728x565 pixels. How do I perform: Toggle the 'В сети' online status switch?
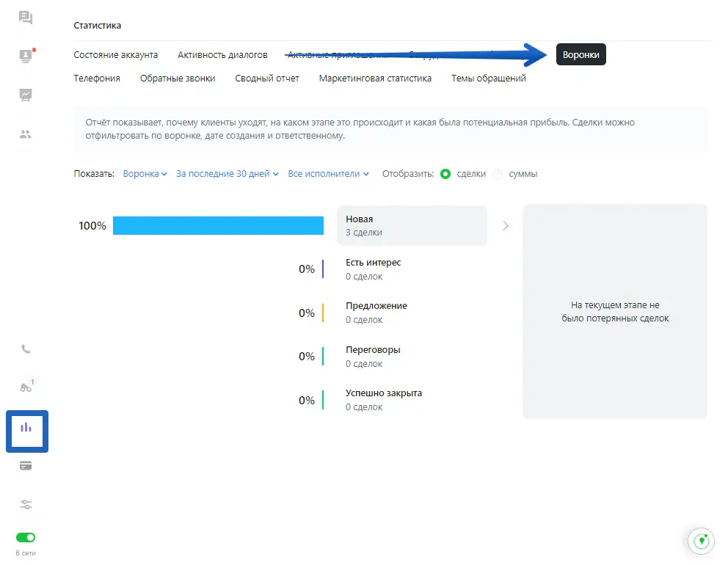[x=26, y=538]
